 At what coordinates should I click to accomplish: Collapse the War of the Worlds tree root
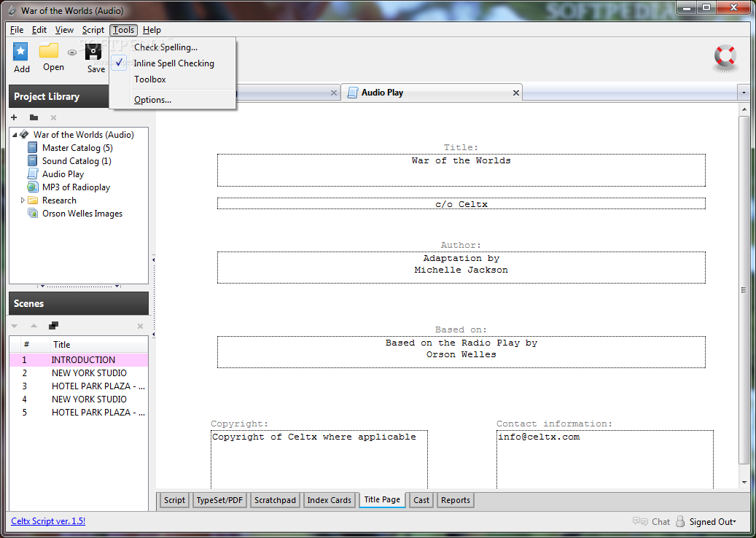(x=14, y=134)
